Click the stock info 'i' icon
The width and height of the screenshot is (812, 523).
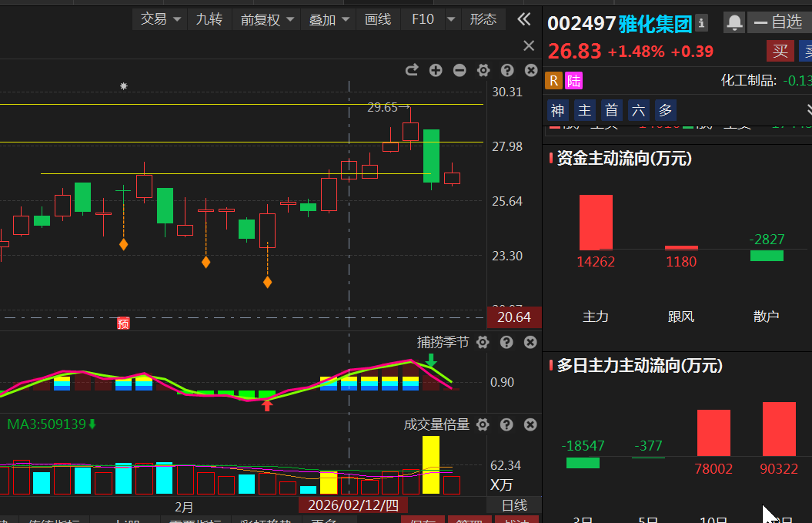701,23
